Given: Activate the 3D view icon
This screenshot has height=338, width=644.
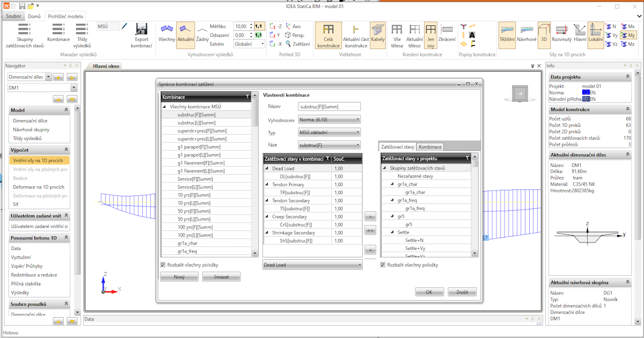Looking at the screenshot, I should point(544,33).
